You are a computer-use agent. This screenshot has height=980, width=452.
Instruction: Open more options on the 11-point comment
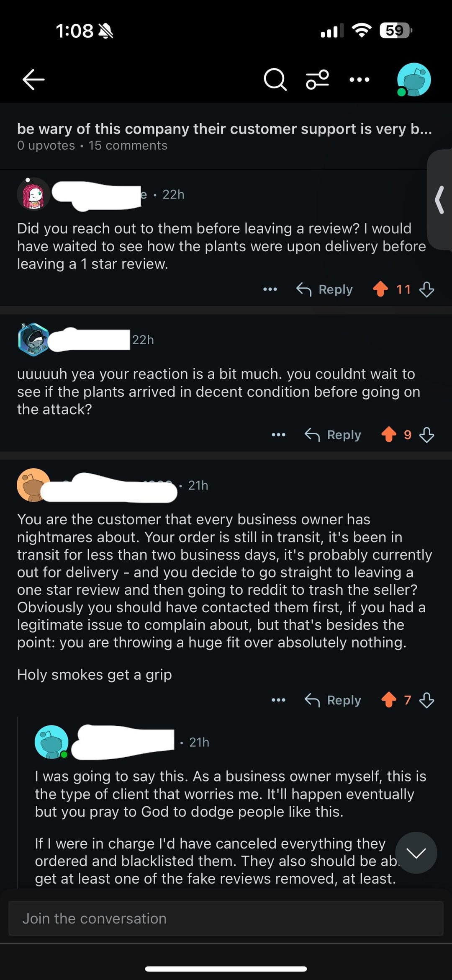click(x=270, y=289)
